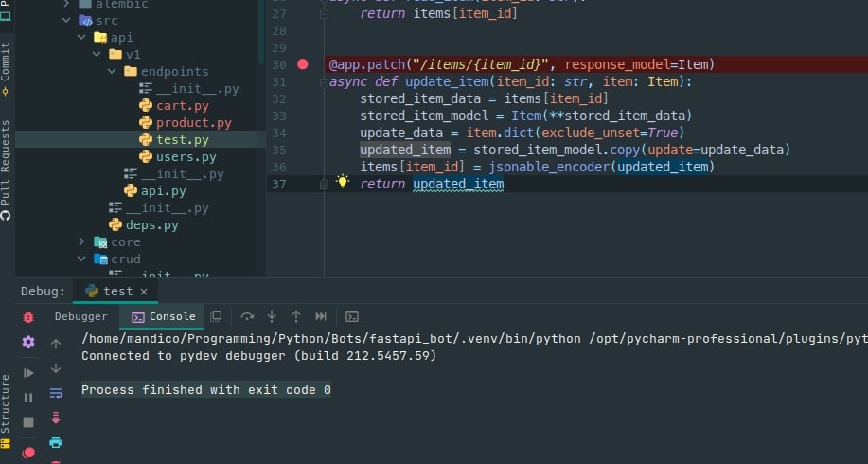This screenshot has height=464, width=868.
Task: Toggle soft-wrap in console
Action: [56, 393]
